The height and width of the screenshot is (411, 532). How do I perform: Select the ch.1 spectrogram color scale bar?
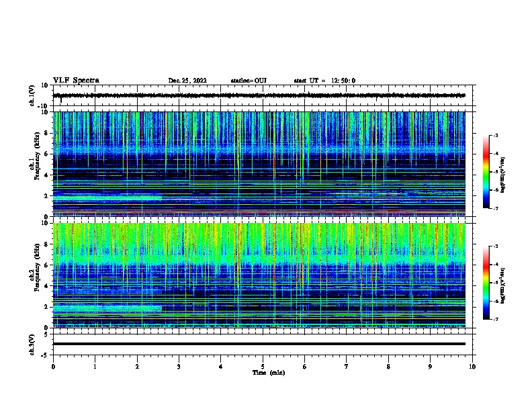click(x=486, y=171)
